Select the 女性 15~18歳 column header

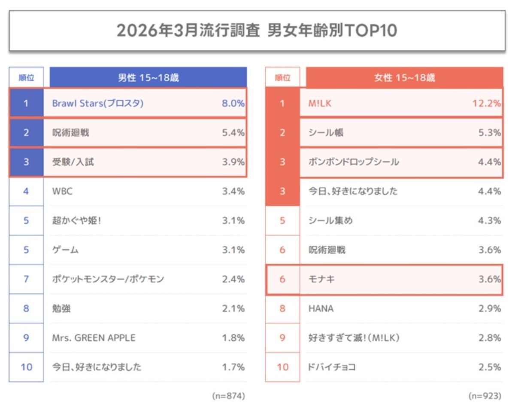point(404,78)
